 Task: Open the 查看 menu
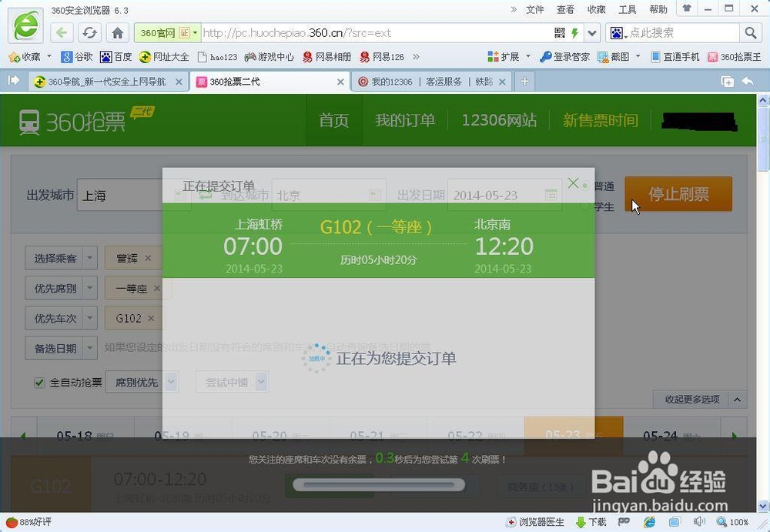coord(566,9)
